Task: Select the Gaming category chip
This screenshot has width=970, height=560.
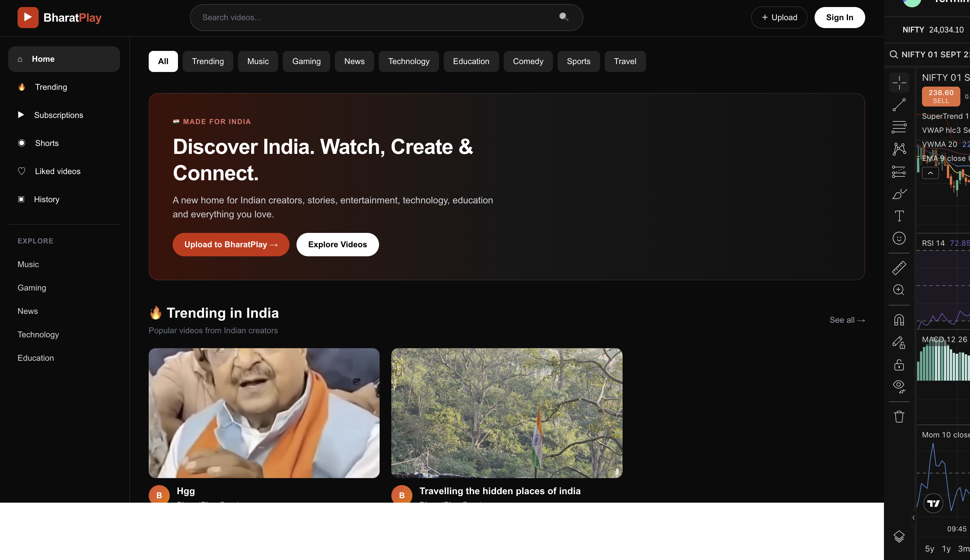Action: (x=306, y=61)
